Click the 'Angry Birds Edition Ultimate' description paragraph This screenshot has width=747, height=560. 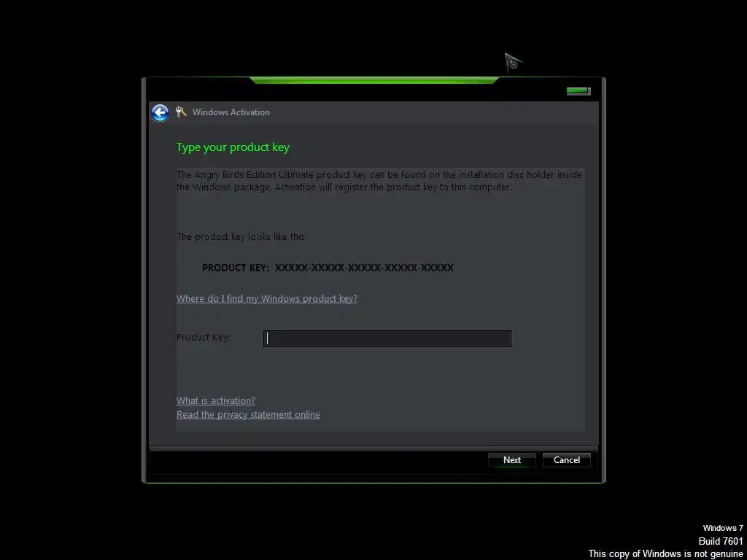point(379,181)
